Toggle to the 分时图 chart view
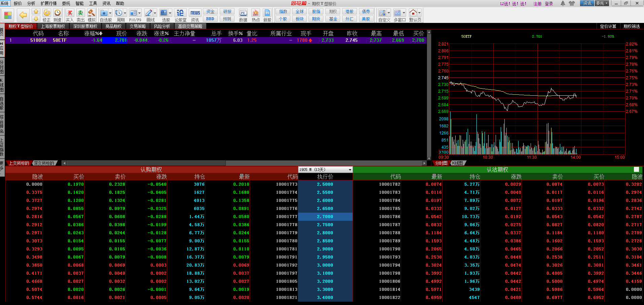Screen dimensions: 644x305 (x=441, y=163)
